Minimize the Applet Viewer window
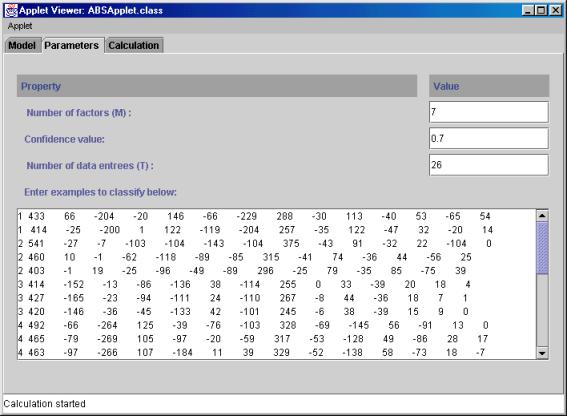 [x=528, y=10]
